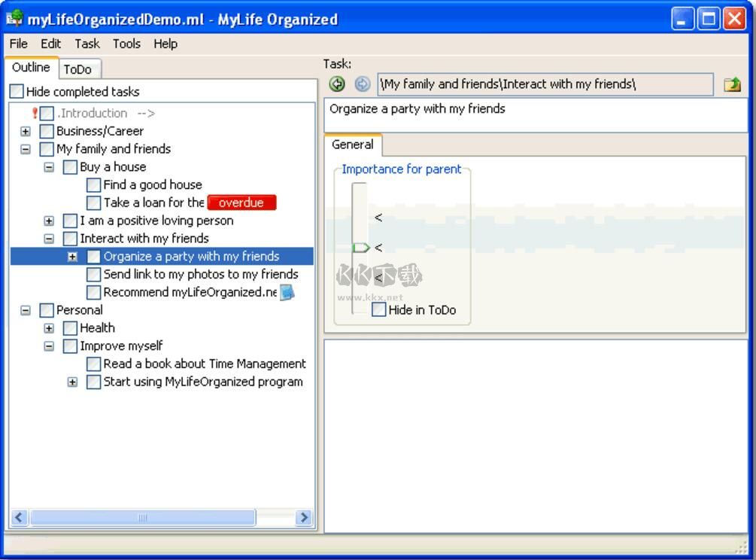Screen dimensions: 756x560
Task: Open the folder icon beside the task path field
Action: tap(730, 84)
